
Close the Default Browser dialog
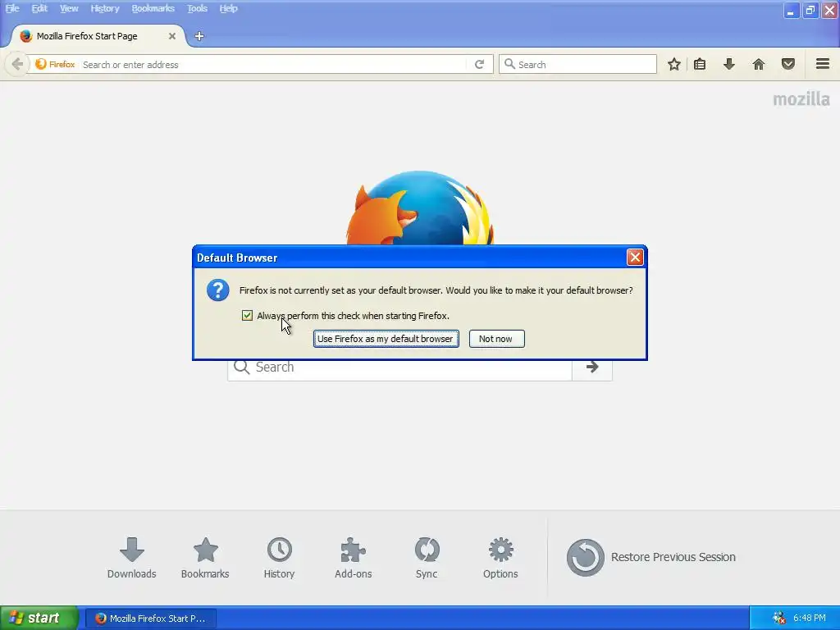click(x=635, y=258)
